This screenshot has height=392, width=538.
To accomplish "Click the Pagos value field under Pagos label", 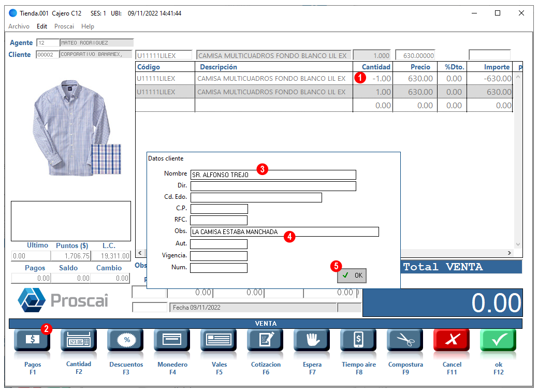I will coord(31,278).
